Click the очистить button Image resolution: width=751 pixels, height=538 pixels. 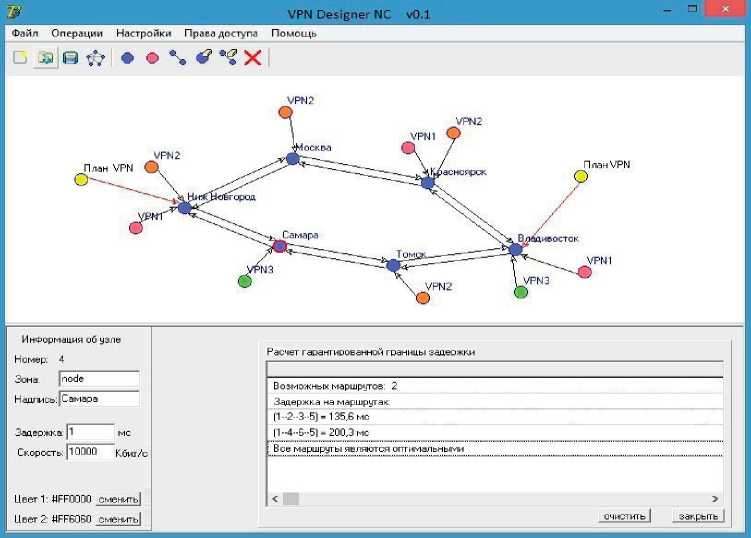[624, 516]
